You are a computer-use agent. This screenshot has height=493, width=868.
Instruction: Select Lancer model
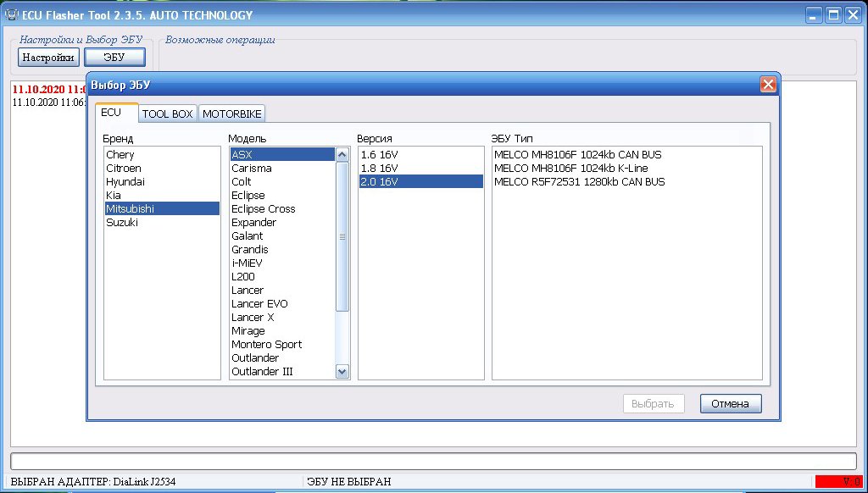click(x=282, y=290)
